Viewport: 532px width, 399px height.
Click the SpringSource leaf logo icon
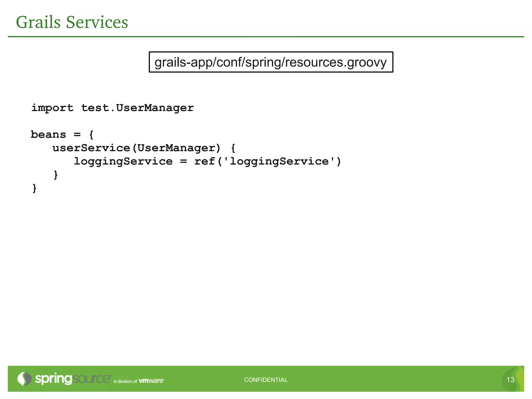(x=24, y=379)
